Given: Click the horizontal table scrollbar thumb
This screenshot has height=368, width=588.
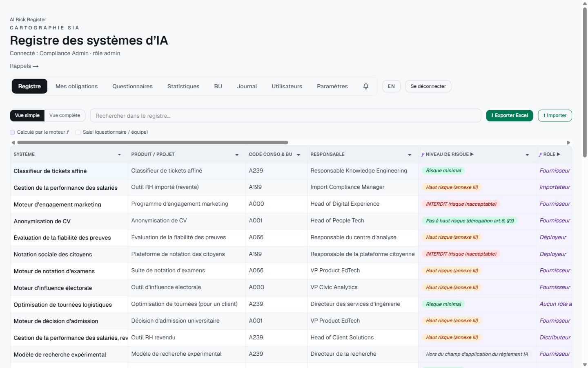Looking at the screenshot, I should coord(153,143).
